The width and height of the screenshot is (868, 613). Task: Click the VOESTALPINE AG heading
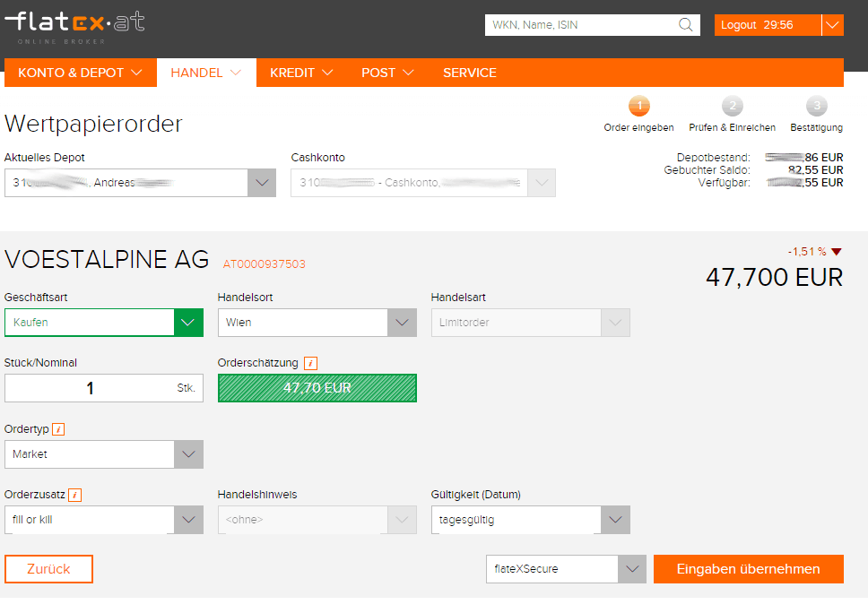click(x=107, y=260)
